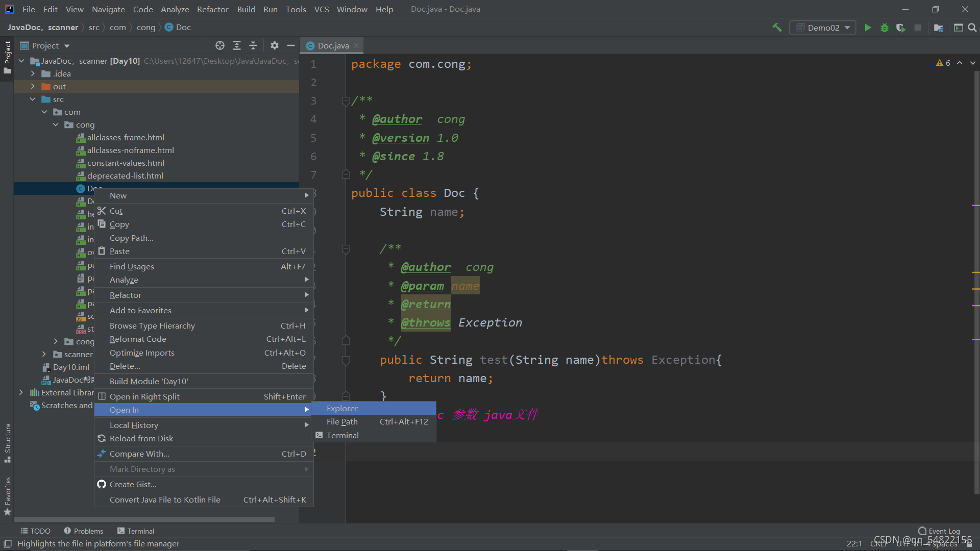The width and height of the screenshot is (980, 551).
Task: Choose Find Usages from context menu
Action: click(204, 267)
